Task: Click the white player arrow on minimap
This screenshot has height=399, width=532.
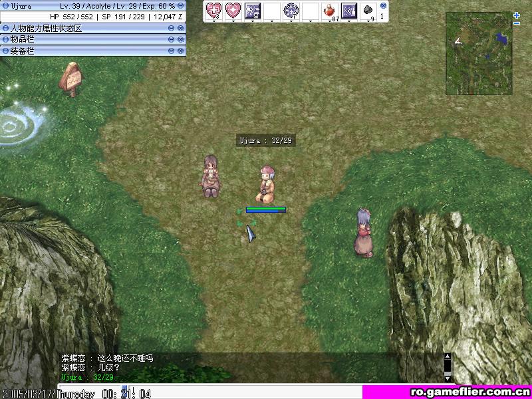Action: click(458, 41)
